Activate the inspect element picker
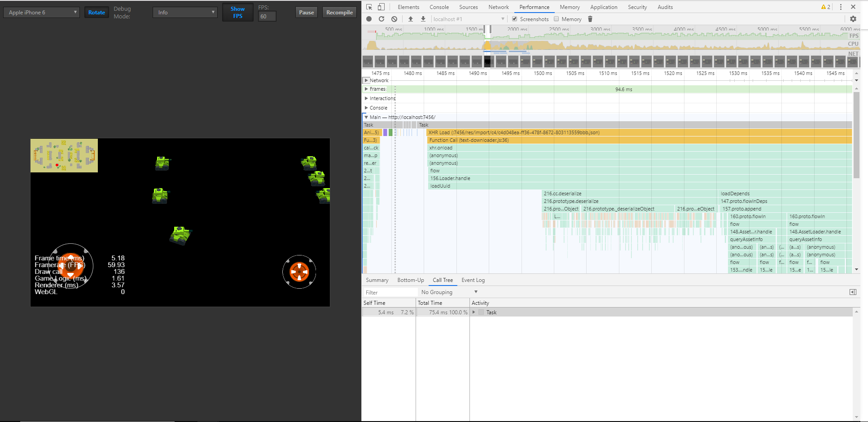The width and height of the screenshot is (868, 422). [369, 7]
